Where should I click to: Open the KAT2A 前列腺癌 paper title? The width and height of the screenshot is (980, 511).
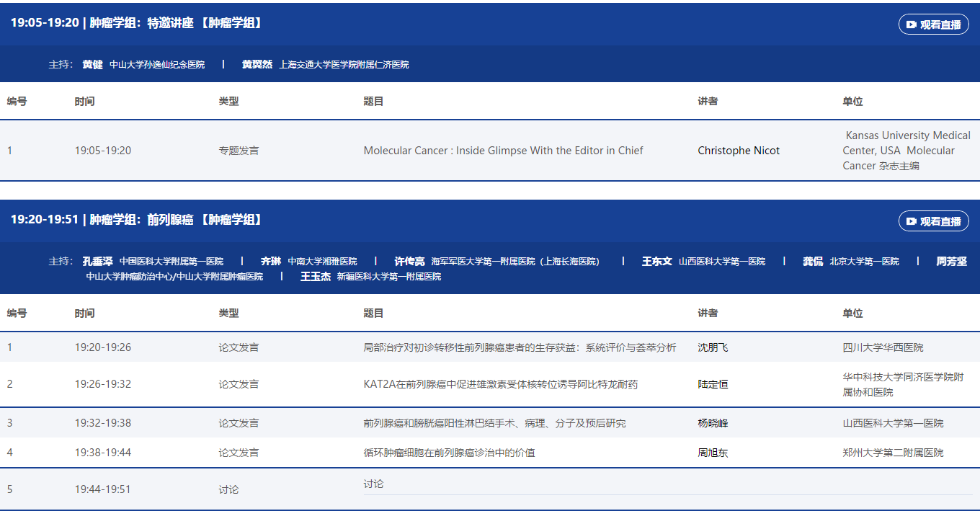tap(500, 384)
